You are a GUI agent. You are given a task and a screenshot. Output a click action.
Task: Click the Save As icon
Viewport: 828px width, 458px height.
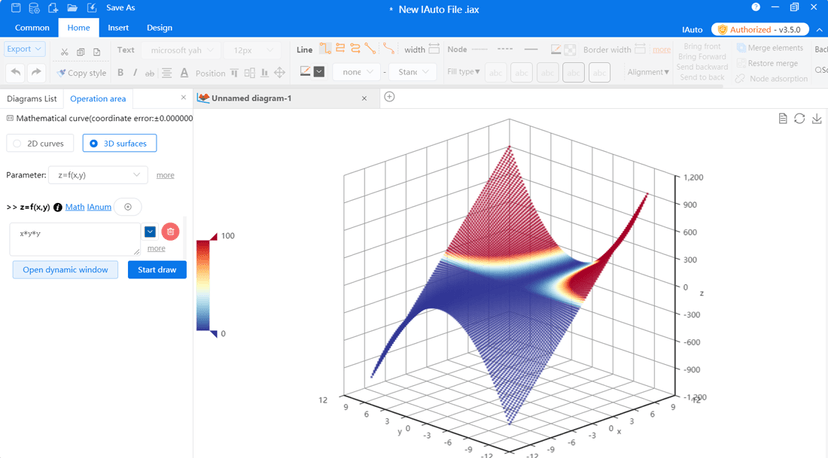[92, 7]
